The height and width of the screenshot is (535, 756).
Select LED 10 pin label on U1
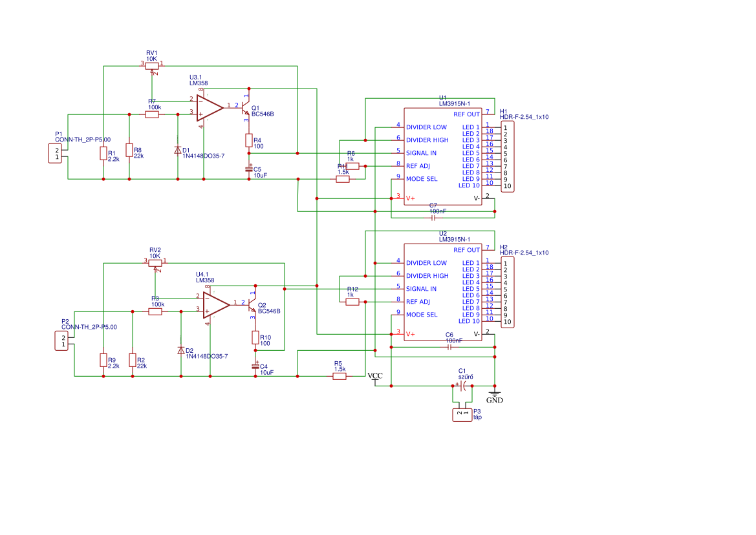click(469, 185)
